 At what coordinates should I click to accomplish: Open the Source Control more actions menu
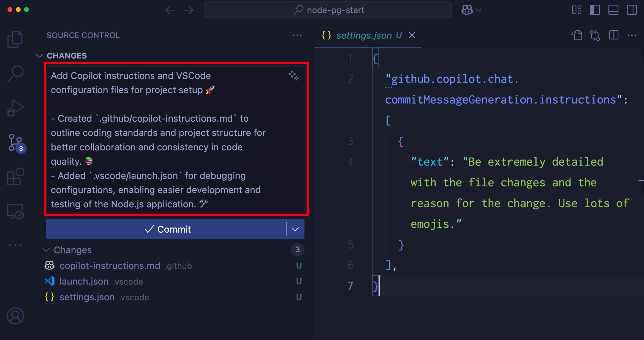point(297,35)
